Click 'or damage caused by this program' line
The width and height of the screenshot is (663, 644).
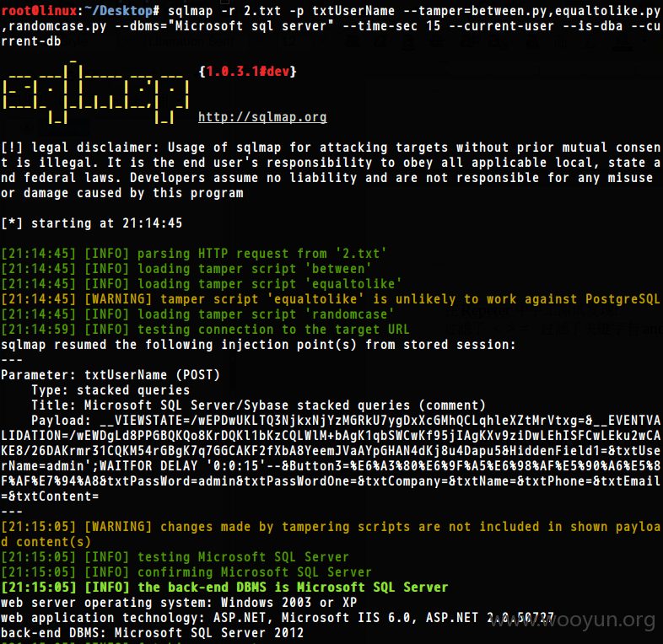click(x=122, y=193)
